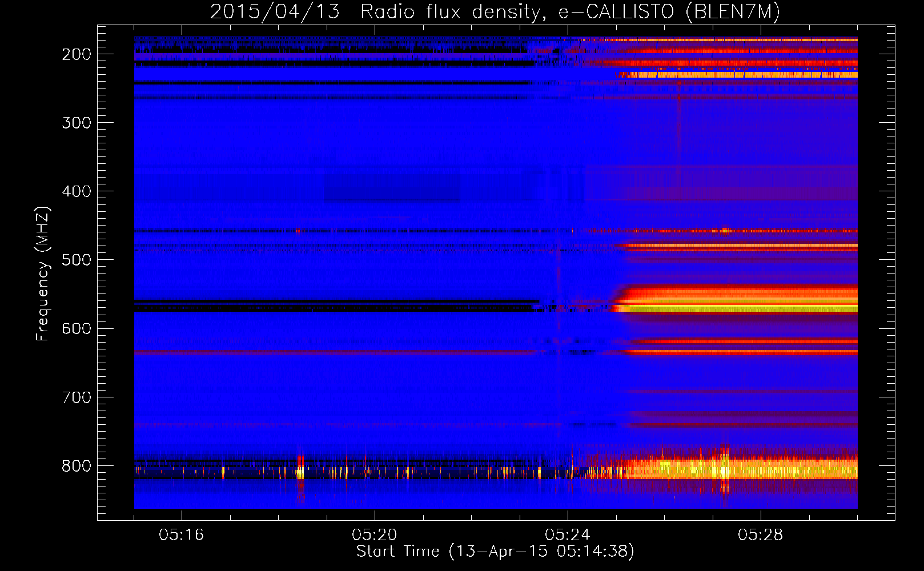924x571 pixels.
Task: Click the "Start Time (13-Apr-15 05:14:38)" label
Action: click(495, 552)
